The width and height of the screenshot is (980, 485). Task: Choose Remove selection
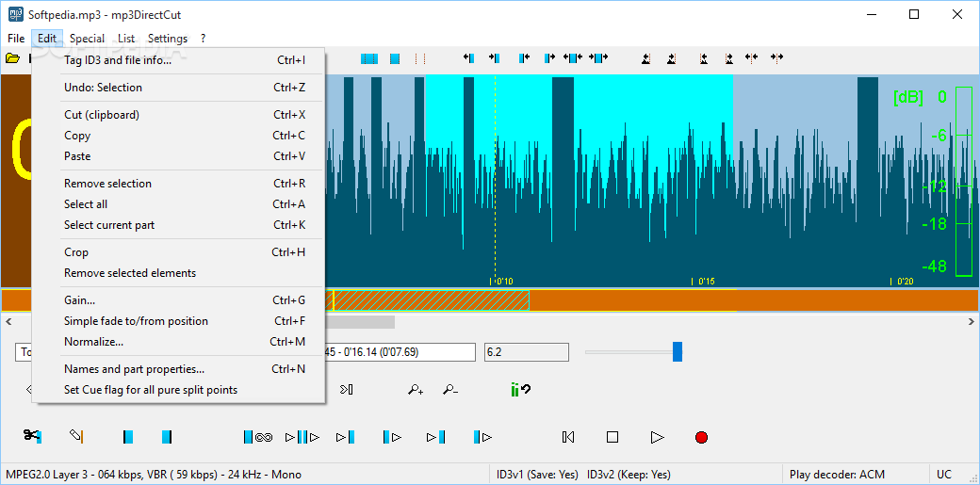pos(179,184)
